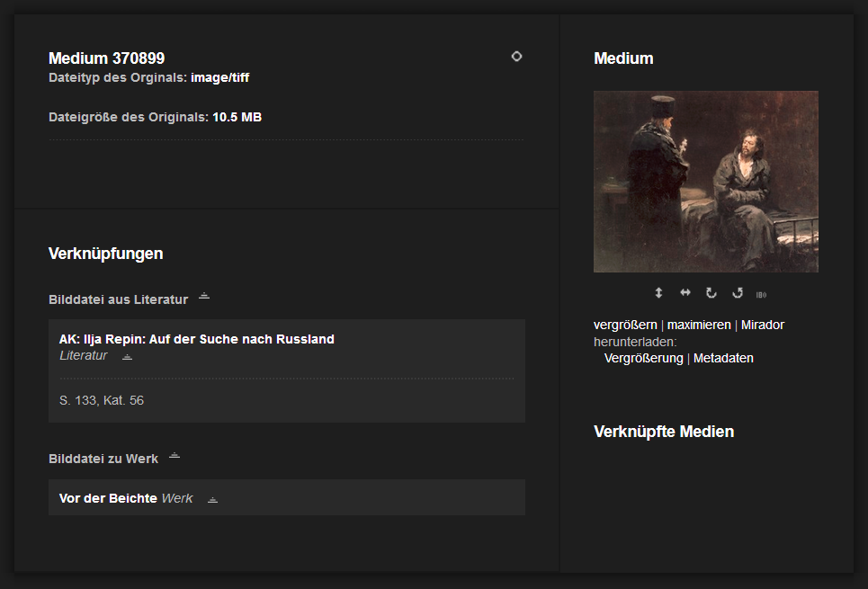Flip the image vertically
The width and height of the screenshot is (868, 589).
click(x=658, y=293)
